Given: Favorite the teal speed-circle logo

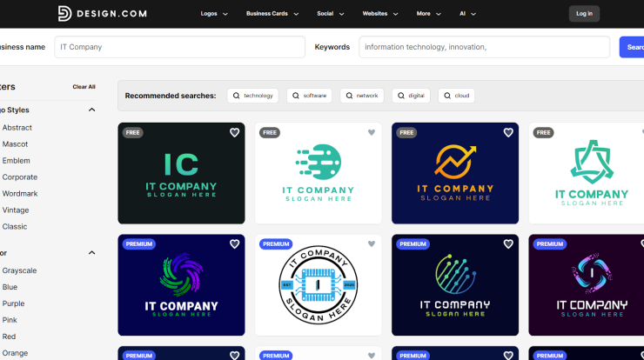Looking at the screenshot, I should (372, 133).
